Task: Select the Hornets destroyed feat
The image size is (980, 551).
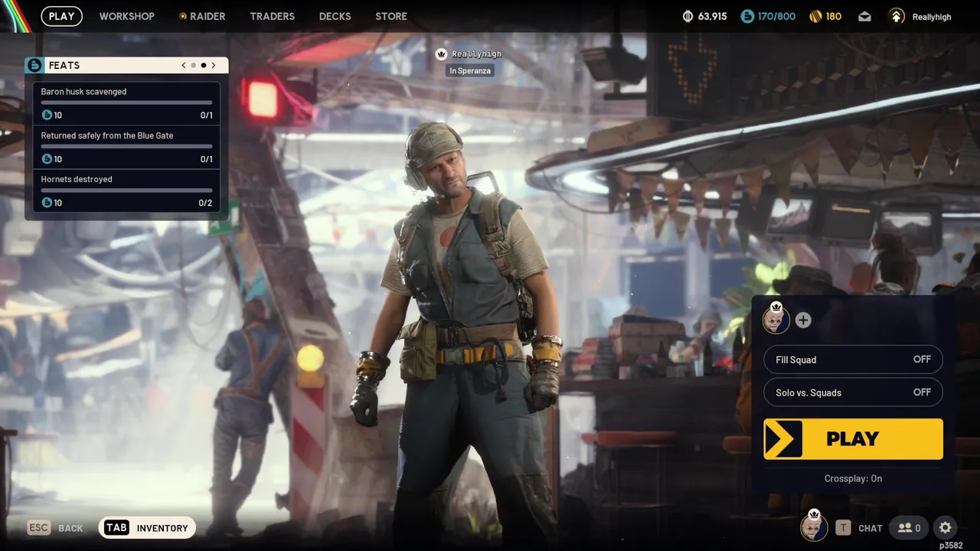Action: point(126,191)
